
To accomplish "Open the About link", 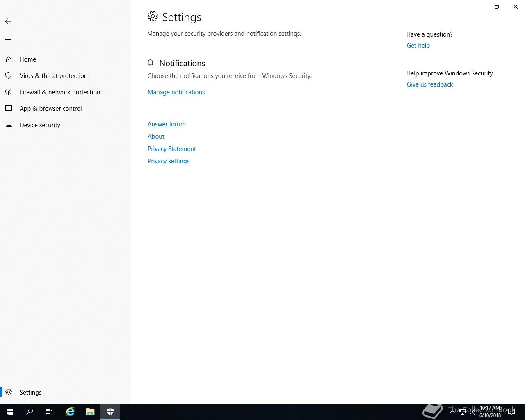I will pos(156,137).
